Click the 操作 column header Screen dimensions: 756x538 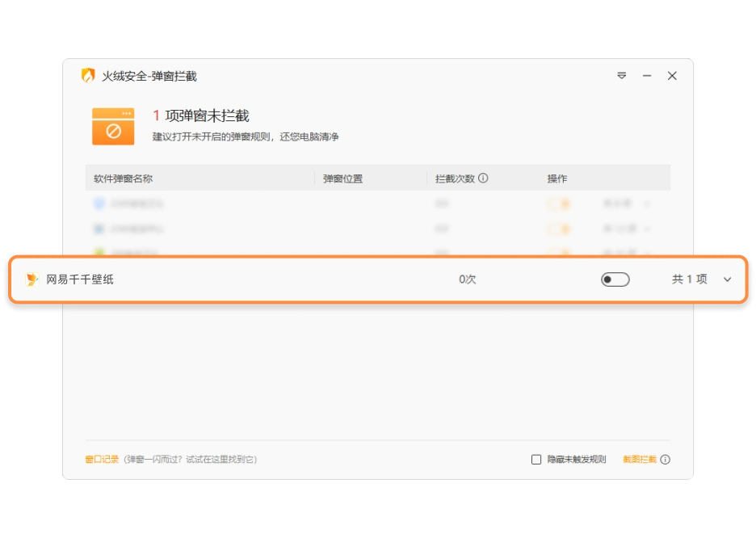556,179
